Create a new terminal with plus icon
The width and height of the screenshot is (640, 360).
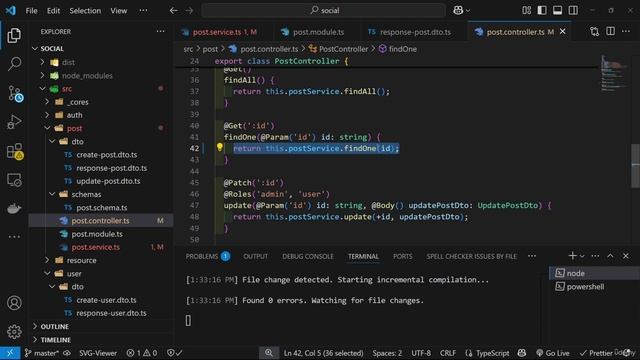coord(572,256)
